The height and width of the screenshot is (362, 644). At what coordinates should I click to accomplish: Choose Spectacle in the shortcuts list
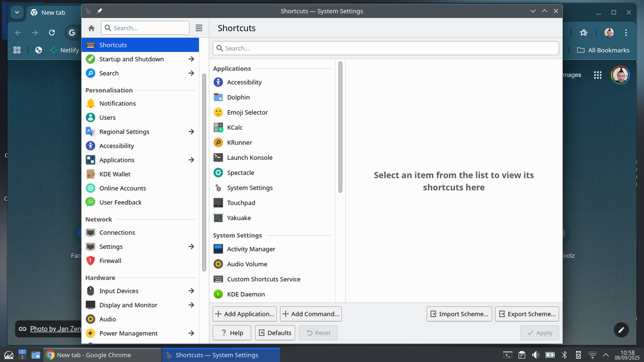pyautogui.click(x=240, y=172)
